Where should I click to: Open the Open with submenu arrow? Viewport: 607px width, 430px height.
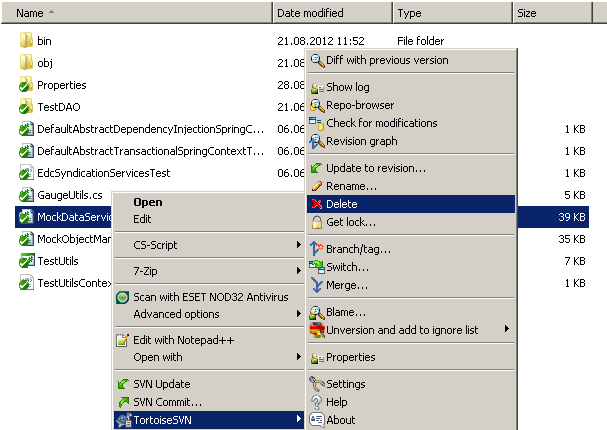[298, 356]
